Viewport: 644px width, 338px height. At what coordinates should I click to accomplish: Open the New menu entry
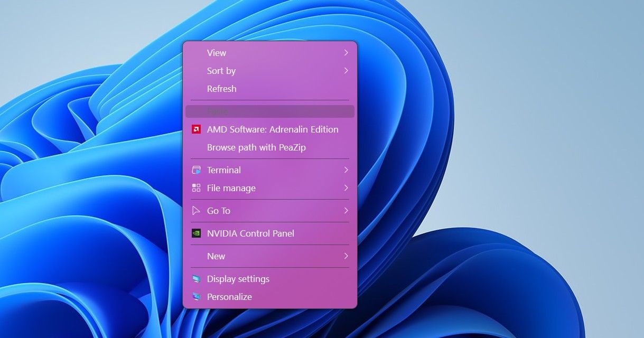point(270,256)
